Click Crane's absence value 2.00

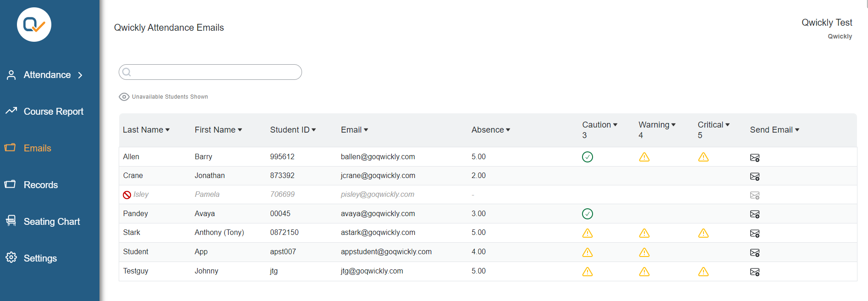pos(478,176)
